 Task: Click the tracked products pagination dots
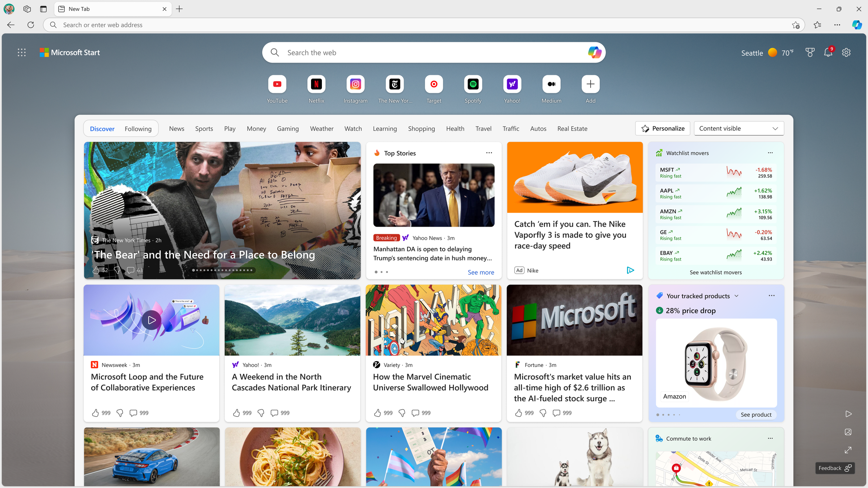[668, 415]
